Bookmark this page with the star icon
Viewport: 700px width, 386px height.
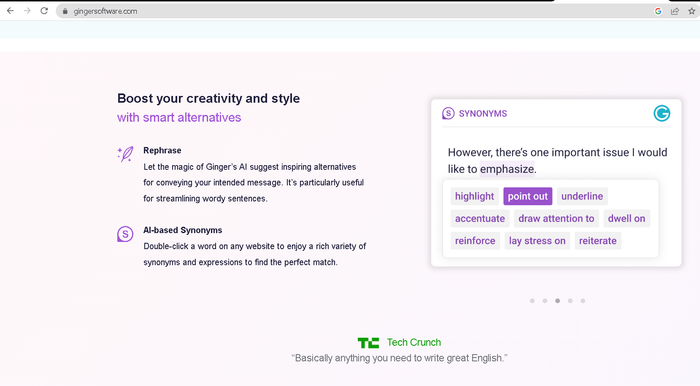(692, 11)
